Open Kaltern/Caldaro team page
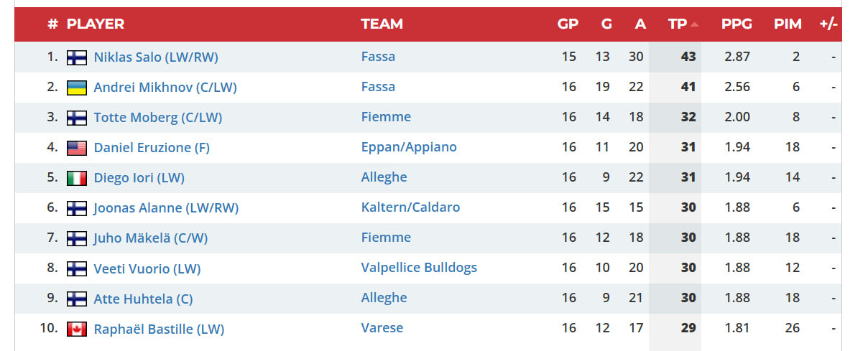Viewport: 868px width, 351px height. point(410,207)
